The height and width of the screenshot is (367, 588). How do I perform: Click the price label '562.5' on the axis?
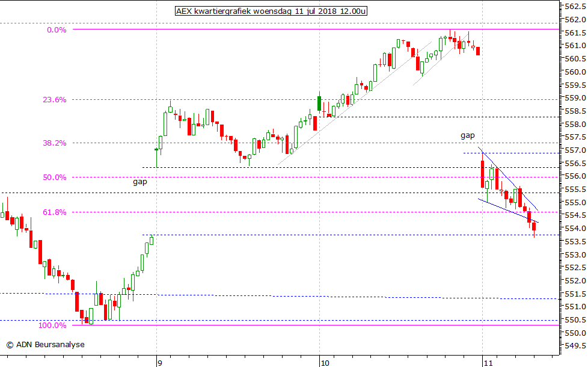click(x=575, y=7)
